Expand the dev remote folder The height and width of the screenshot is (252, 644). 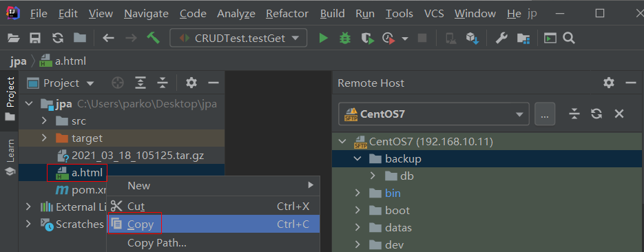click(357, 244)
